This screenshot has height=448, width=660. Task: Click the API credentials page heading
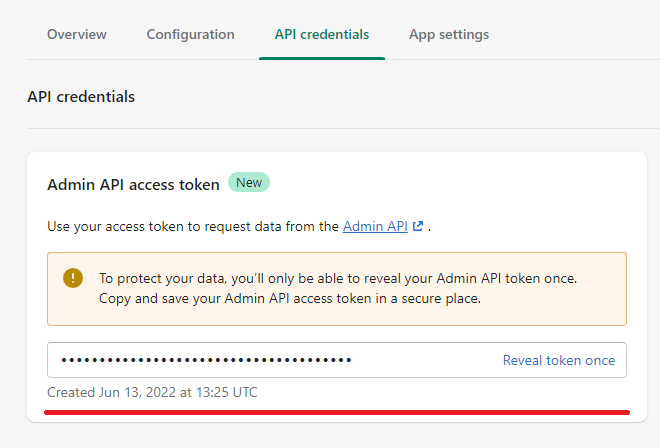(81, 97)
